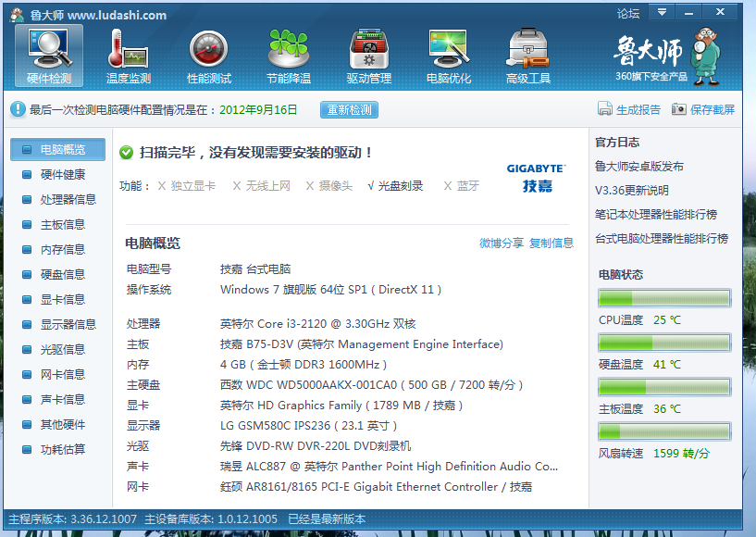Click the 技嘉 台式电脑 computer model value
This screenshot has width=756, height=537.
tap(255, 269)
